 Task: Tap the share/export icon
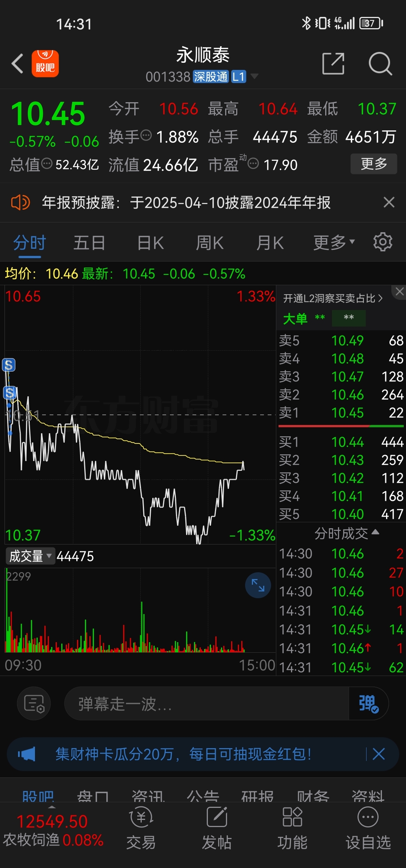coord(333,64)
